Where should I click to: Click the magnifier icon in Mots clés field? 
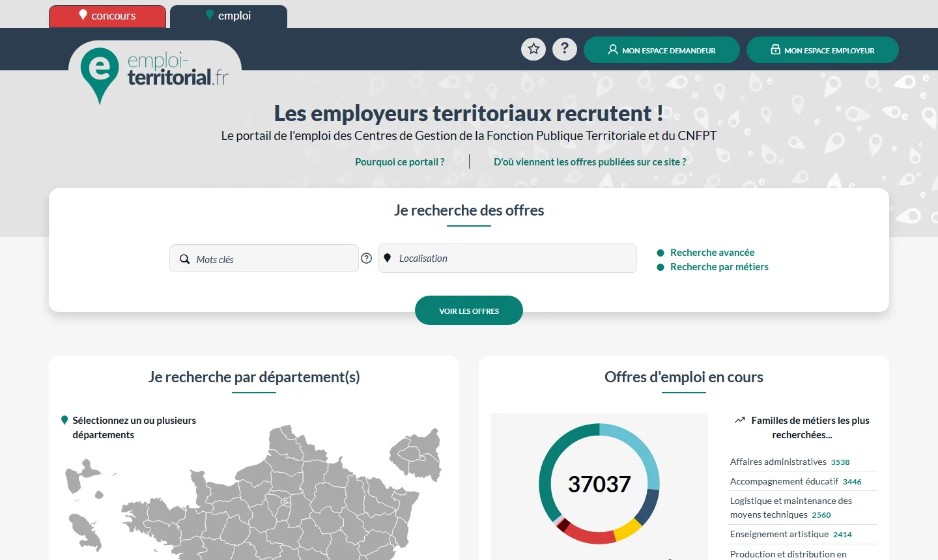[x=185, y=259]
